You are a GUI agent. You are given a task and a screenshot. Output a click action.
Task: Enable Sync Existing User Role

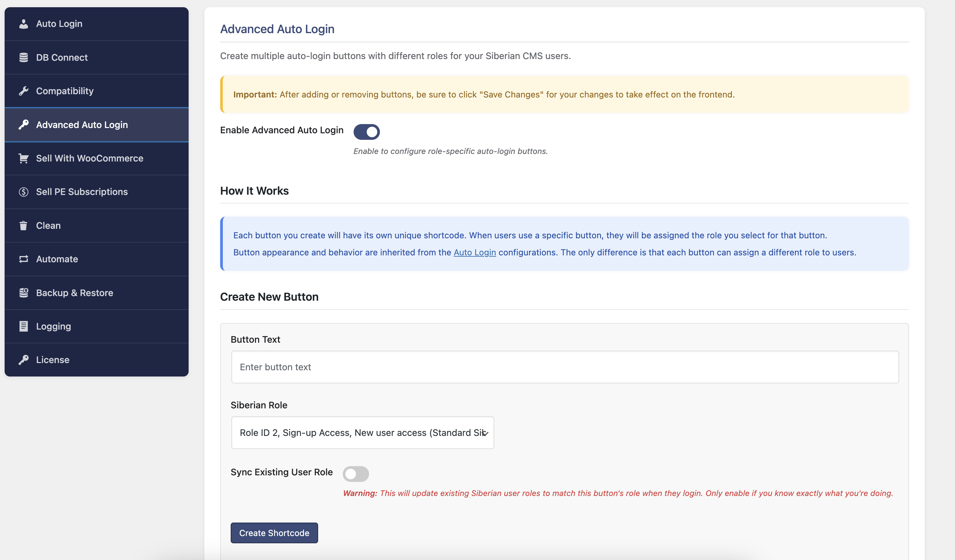coord(356,474)
